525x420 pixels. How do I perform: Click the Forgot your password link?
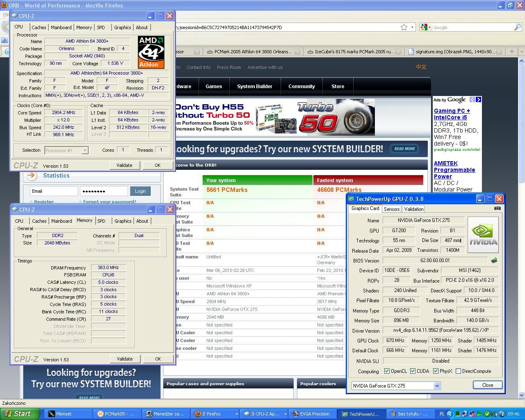(x=110, y=201)
